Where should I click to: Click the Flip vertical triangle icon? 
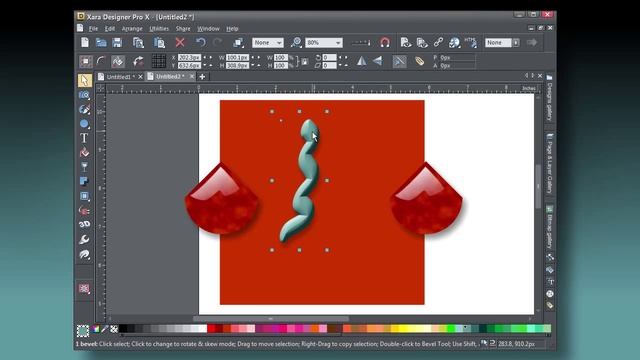coord(378,61)
